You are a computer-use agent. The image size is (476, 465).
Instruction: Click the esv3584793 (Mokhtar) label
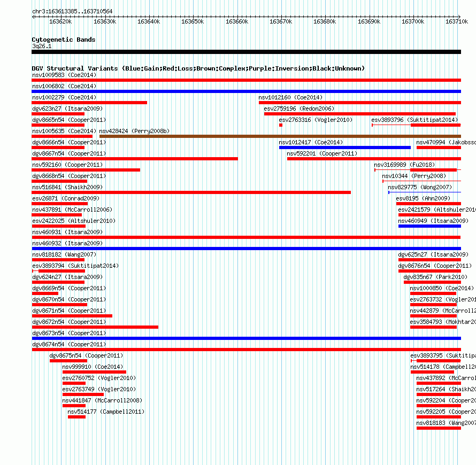tap(443, 322)
